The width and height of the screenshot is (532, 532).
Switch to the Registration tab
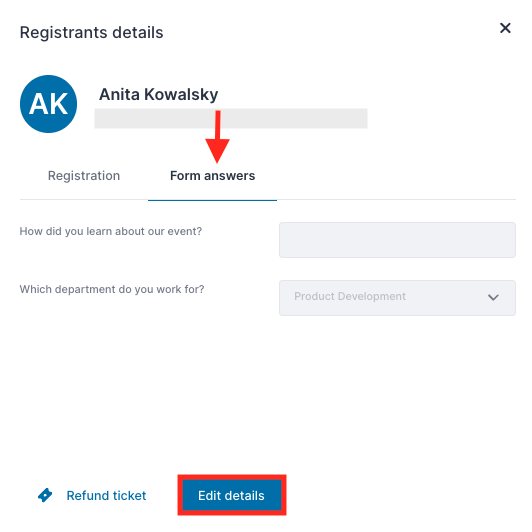[x=84, y=176]
